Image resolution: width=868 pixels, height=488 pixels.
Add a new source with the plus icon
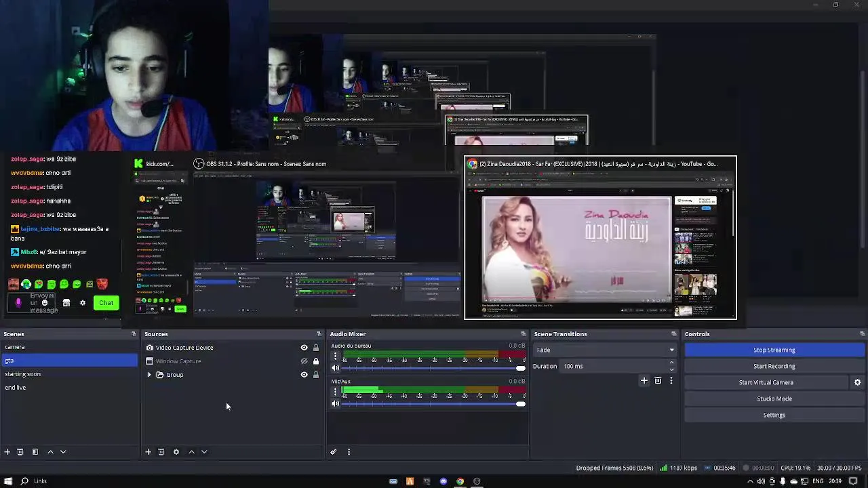[x=148, y=451]
